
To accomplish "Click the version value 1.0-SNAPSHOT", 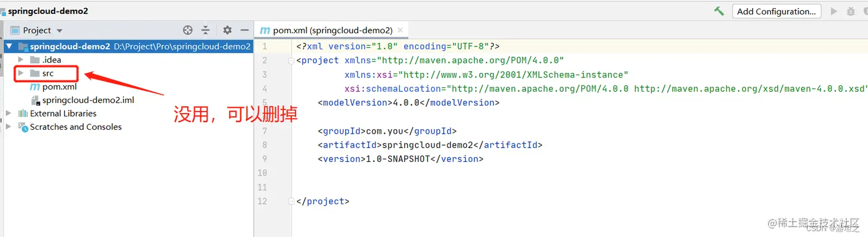I will (x=398, y=158).
